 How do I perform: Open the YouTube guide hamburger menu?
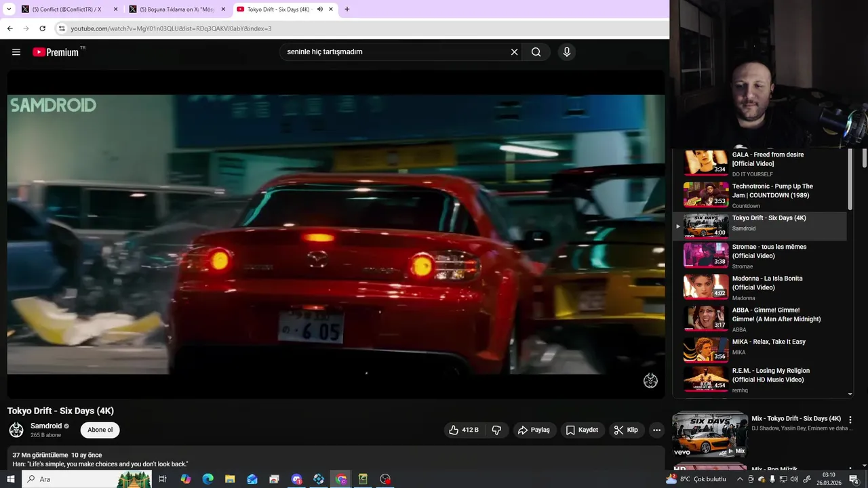[16, 52]
